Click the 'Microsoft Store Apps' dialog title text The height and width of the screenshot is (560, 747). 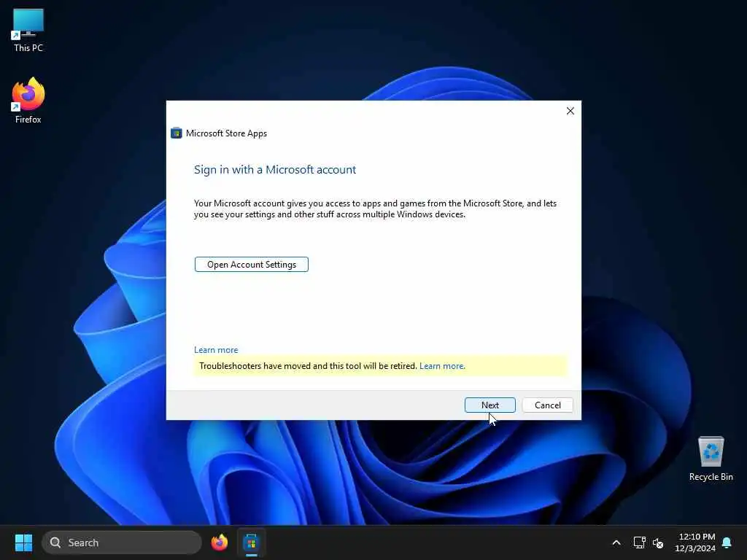[226, 133]
